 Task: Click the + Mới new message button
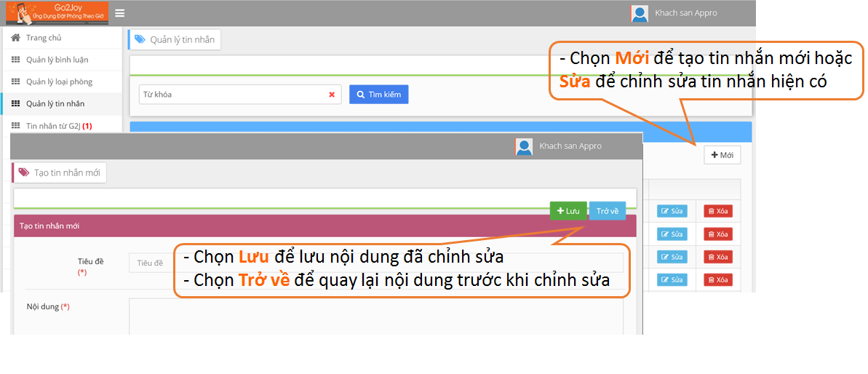point(722,156)
